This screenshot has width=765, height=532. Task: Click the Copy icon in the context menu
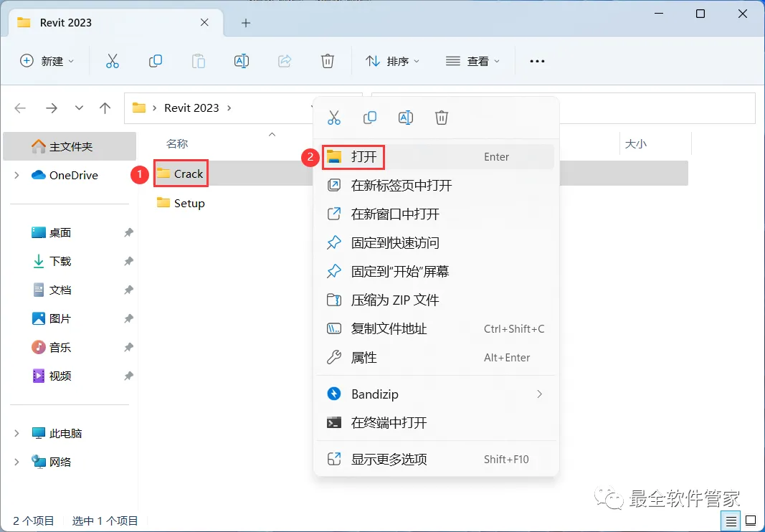tap(370, 118)
